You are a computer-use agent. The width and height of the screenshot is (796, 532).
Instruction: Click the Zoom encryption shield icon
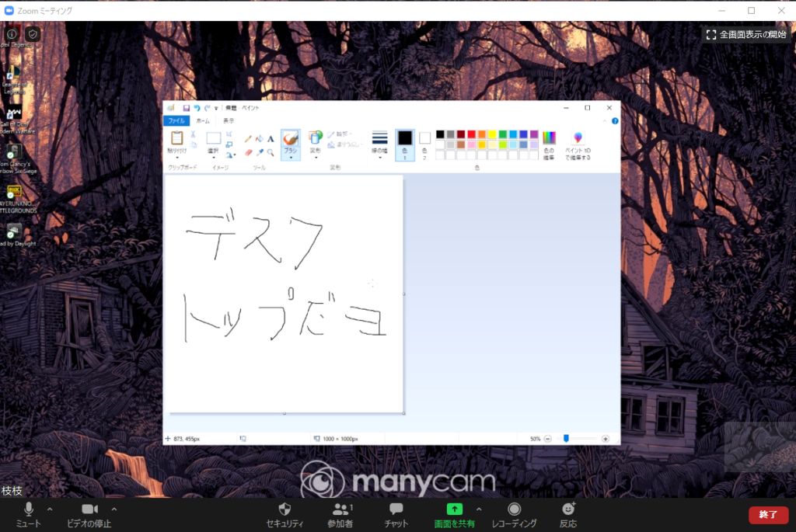pyautogui.click(x=33, y=34)
